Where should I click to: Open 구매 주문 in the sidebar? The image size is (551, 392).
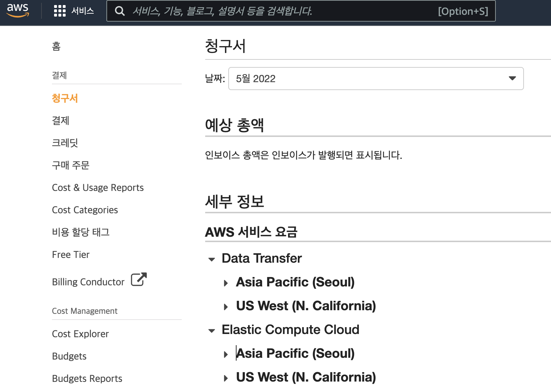click(x=71, y=165)
